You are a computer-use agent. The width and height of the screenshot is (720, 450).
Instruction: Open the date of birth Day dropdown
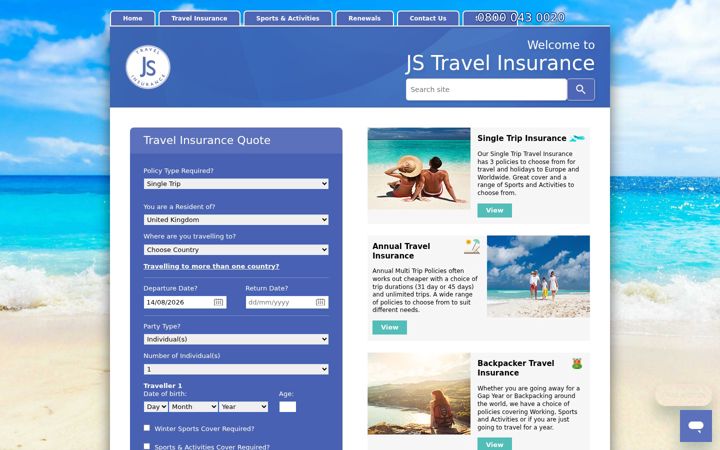156,407
